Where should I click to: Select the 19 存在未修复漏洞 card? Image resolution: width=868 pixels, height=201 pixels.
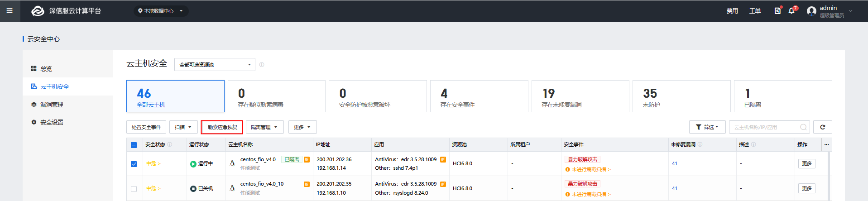[x=580, y=96]
